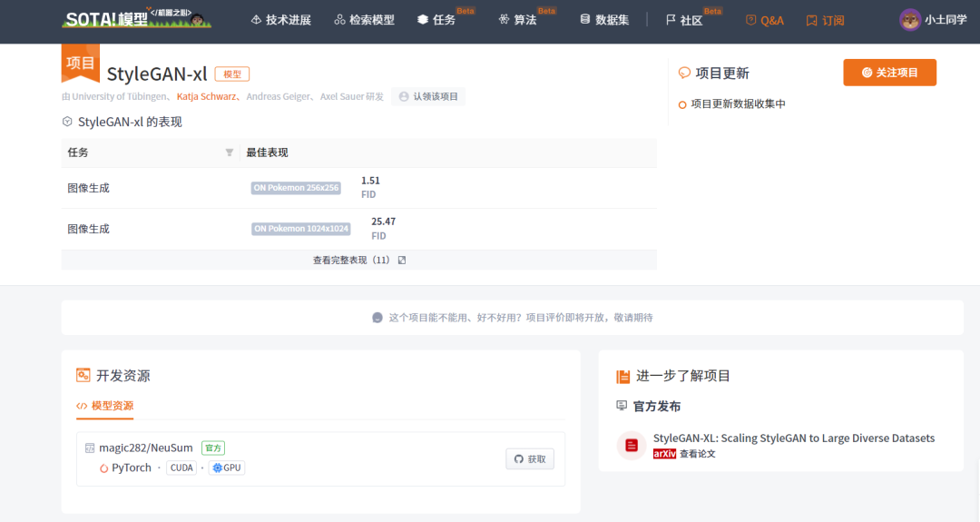Click the arXiv badge icon
This screenshot has height=522, width=980.
[x=664, y=454]
